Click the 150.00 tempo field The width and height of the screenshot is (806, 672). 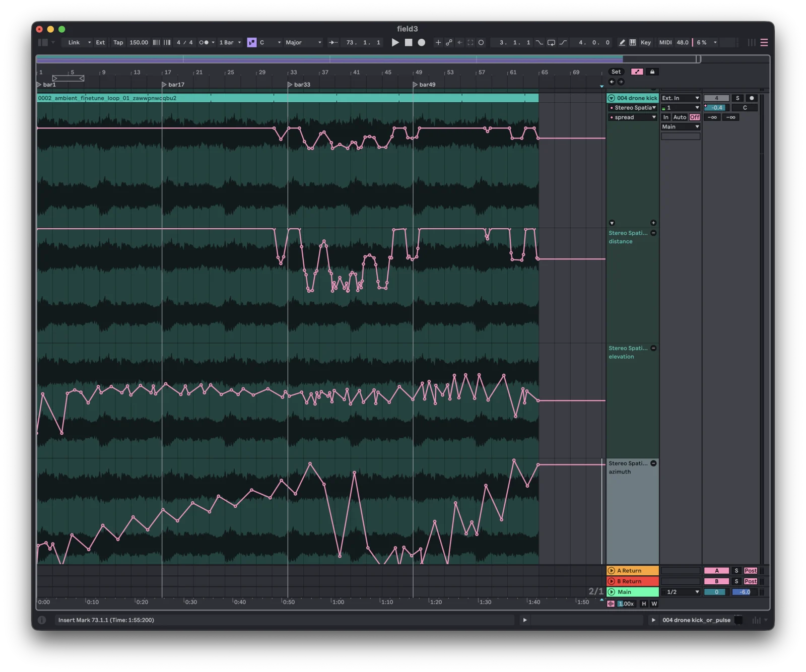(139, 42)
